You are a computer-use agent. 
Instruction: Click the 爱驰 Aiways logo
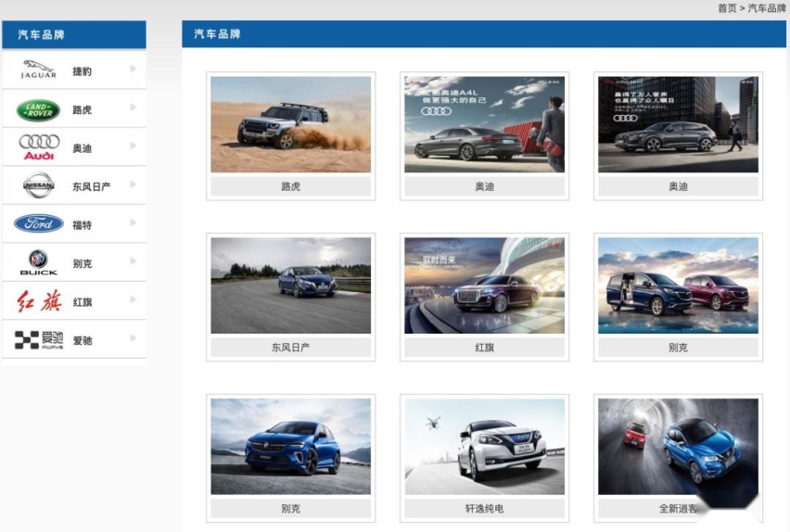(x=39, y=340)
